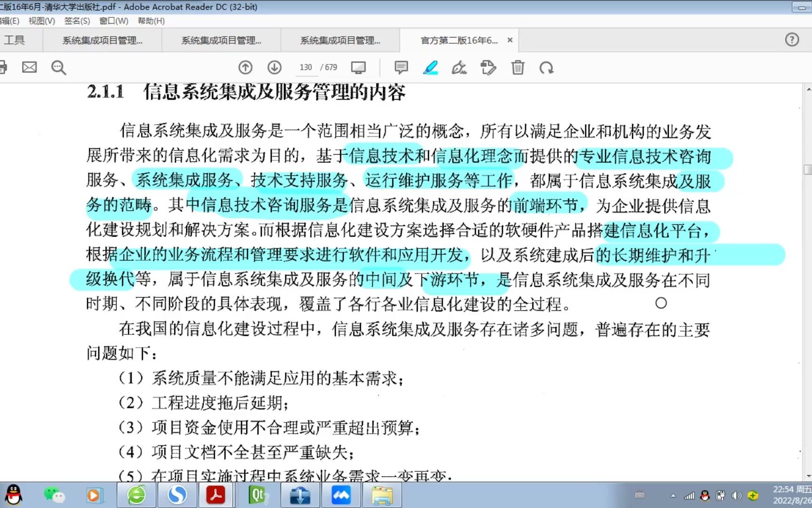This screenshot has height=508, width=812.
Task: Click highlighted text 中间及下游环节
Action: pyautogui.click(x=422, y=279)
